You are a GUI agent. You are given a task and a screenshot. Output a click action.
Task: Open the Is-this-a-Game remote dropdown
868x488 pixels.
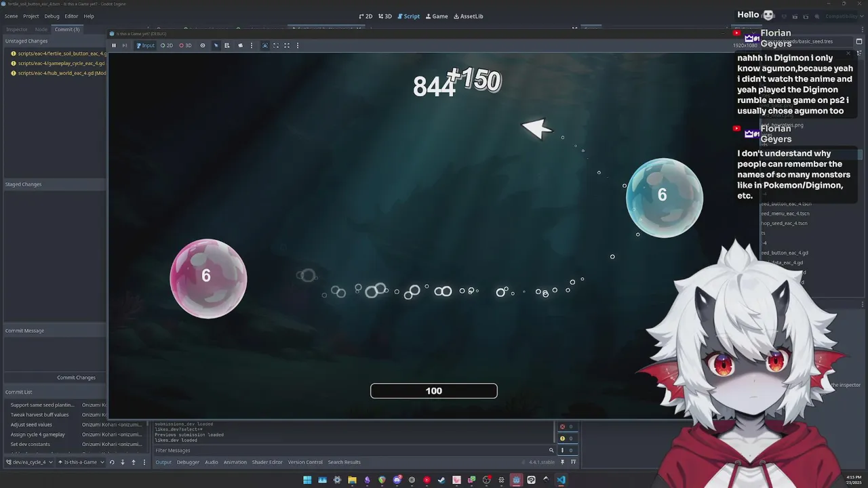click(81, 462)
